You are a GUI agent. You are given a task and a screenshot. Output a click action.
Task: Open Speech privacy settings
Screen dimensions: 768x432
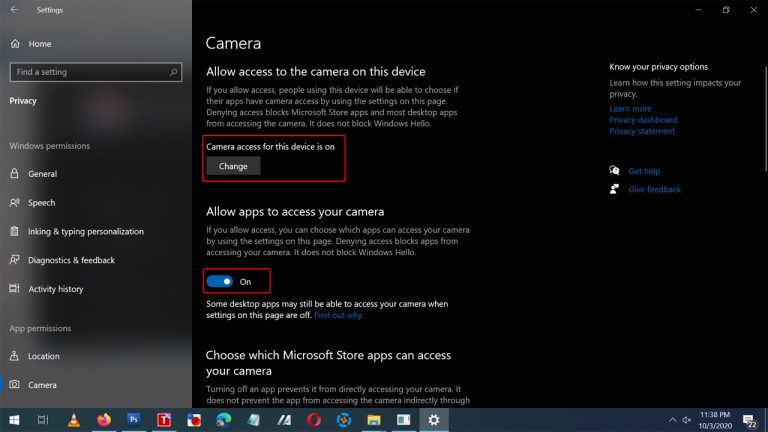tap(41, 202)
